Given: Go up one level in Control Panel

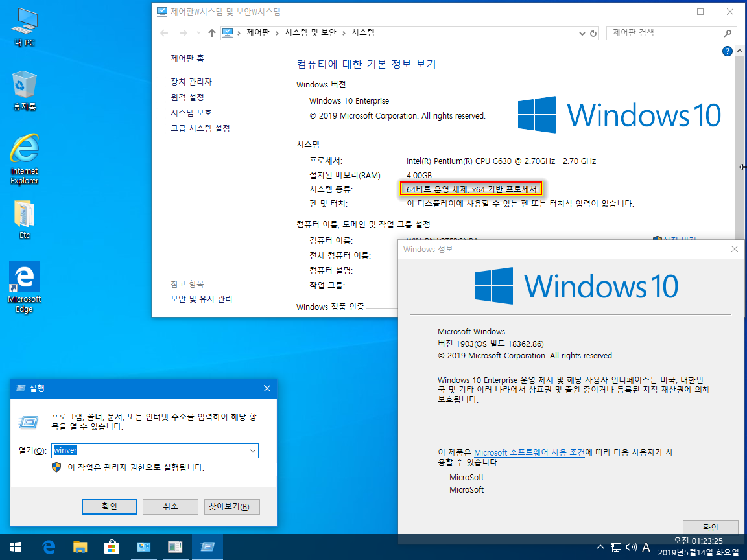Looking at the screenshot, I should tap(212, 33).
